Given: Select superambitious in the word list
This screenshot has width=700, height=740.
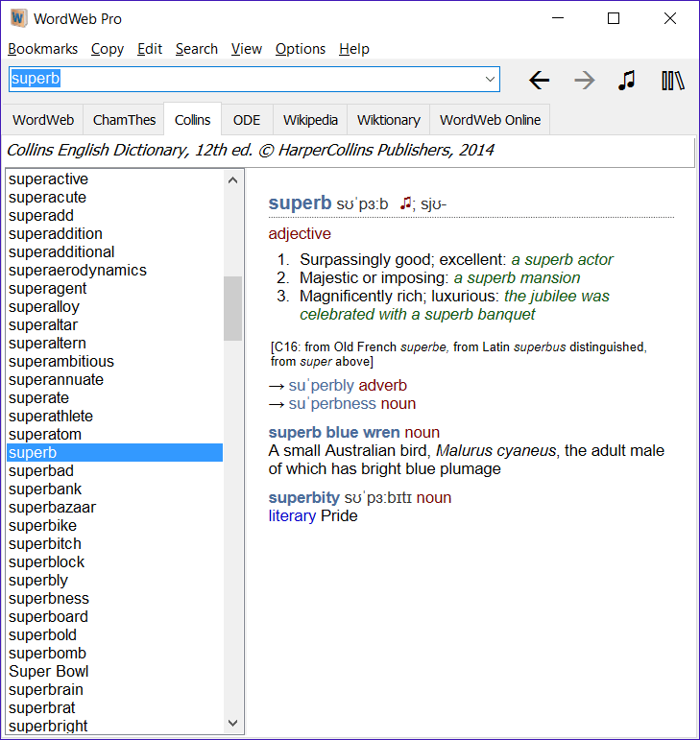Looking at the screenshot, I should pyautogui.click(x=114, y=362).
